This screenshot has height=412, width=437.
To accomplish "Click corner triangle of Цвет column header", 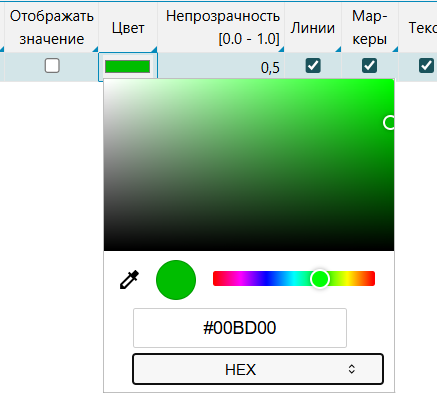I will point(154,49).
